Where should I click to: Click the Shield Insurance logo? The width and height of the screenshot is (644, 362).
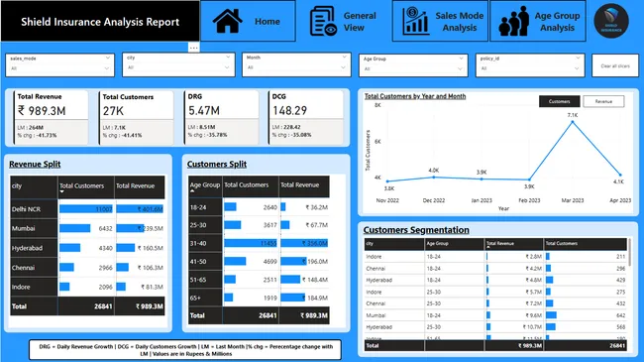[x=611, y=21]
